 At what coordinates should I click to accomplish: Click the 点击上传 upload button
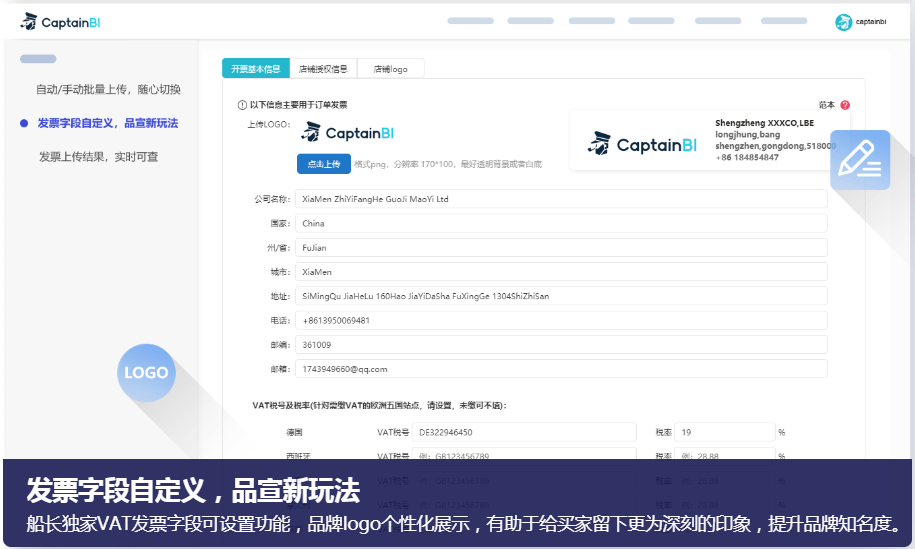tap(324, 164)
